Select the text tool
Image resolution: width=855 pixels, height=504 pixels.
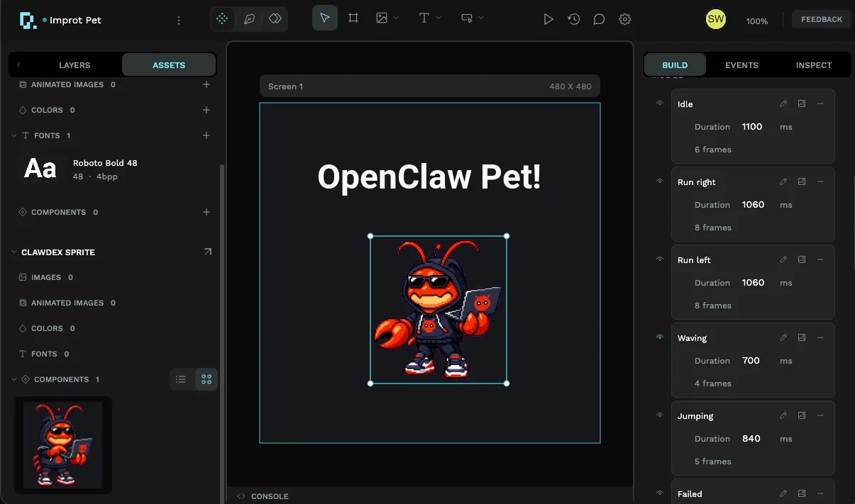coord(424,18)
